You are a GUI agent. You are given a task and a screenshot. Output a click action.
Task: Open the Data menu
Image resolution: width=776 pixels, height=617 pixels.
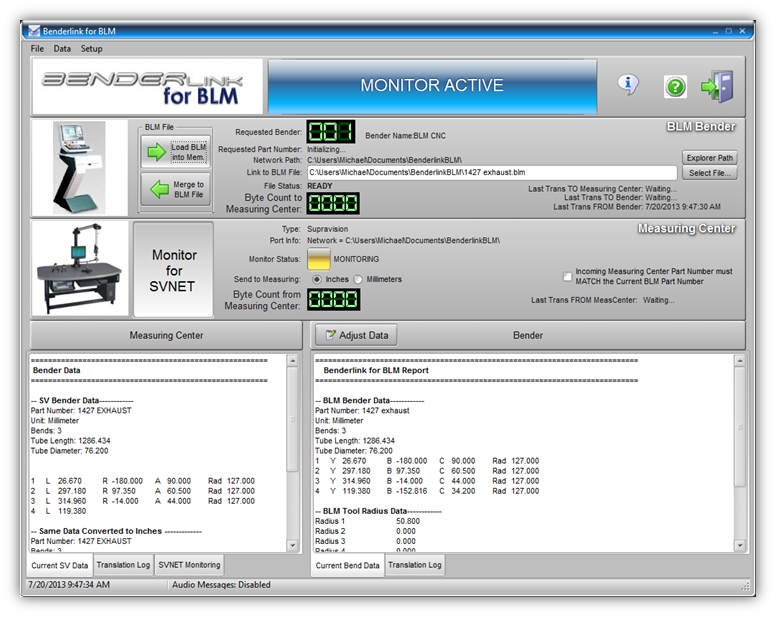point(62,48)
